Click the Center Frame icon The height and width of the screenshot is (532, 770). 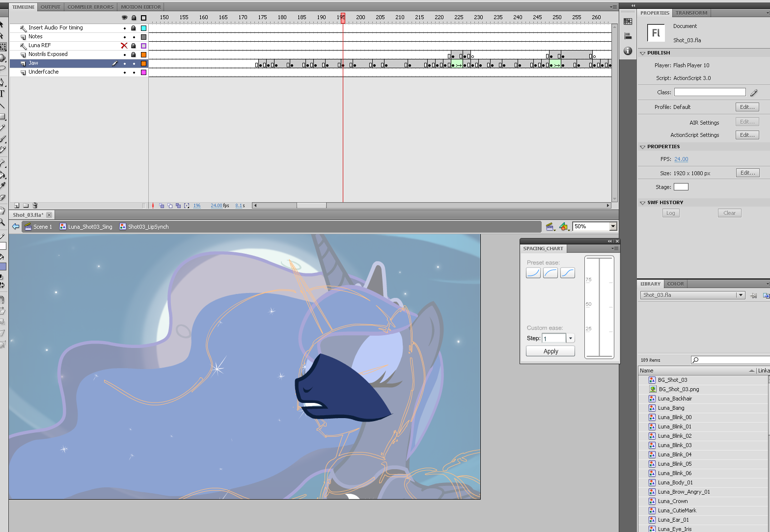[153, 206]
